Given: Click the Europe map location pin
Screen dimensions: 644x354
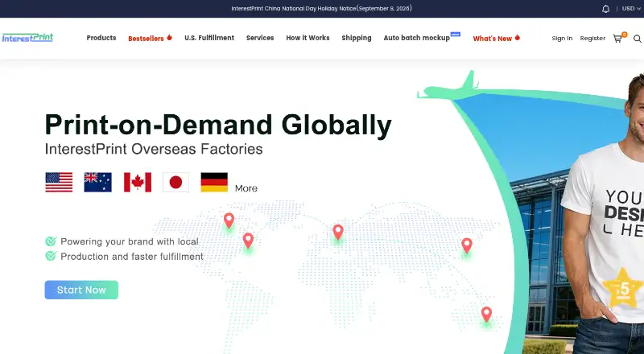Looking at the screenshot, I should pyautogui.click(x=338, y=233).
